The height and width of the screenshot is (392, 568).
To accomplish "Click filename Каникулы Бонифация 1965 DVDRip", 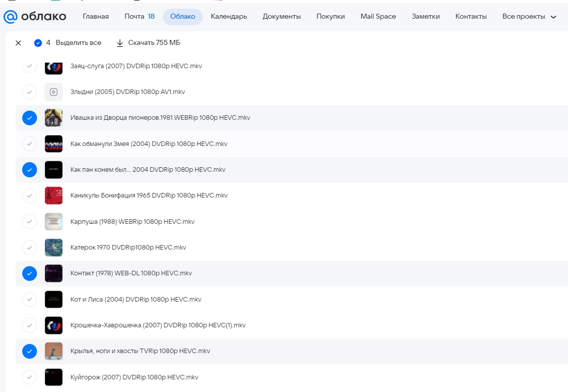I will (149, 195).
